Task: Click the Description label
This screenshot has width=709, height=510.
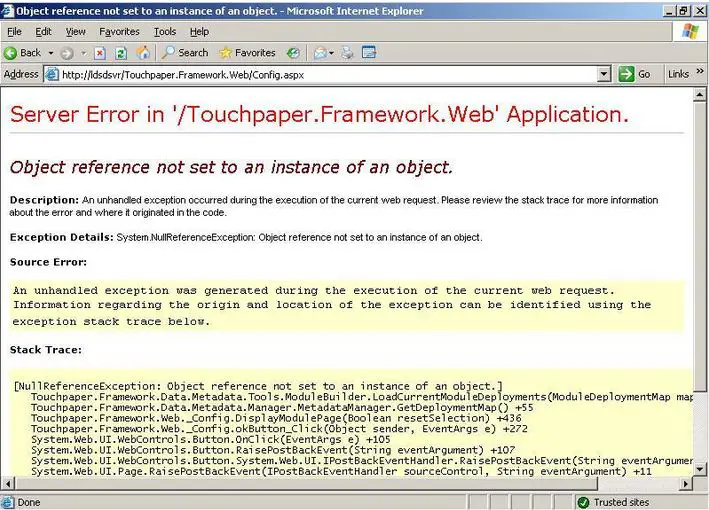Action: pos(44,200)
